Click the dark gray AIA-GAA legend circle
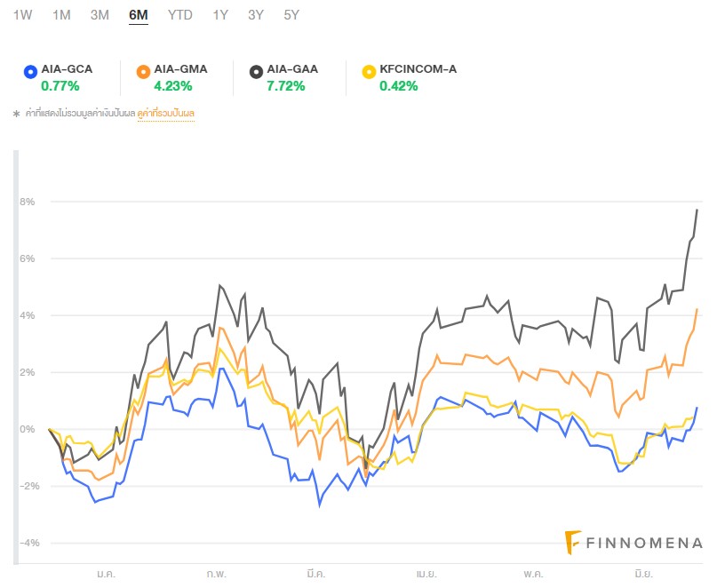The width and height of the screenshot is (717, 588). pos(255,70)
